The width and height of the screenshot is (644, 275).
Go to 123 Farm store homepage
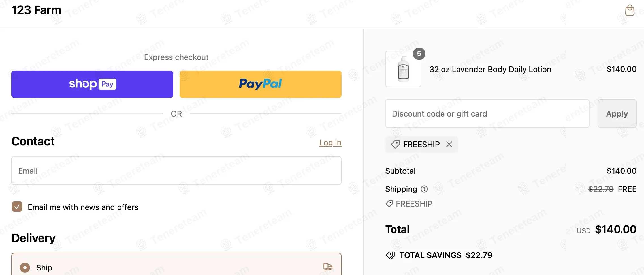(x=36, y=10)
